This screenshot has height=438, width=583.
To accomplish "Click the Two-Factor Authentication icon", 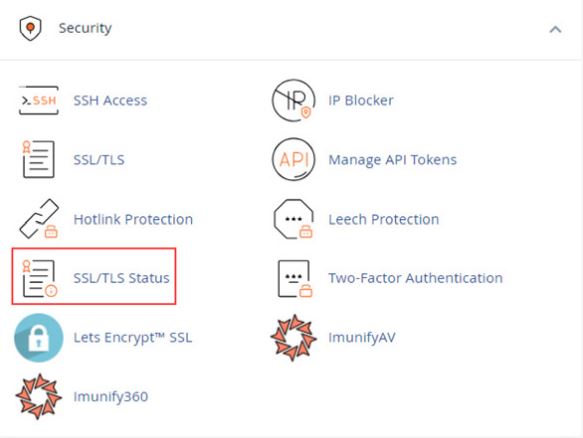I will (x=295, y=278).
